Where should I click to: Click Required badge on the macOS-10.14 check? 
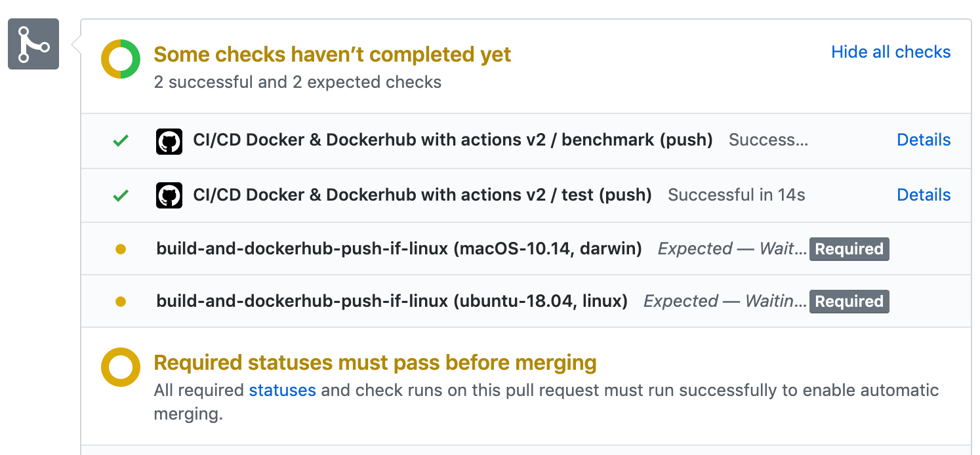click(x=849, y=249)
